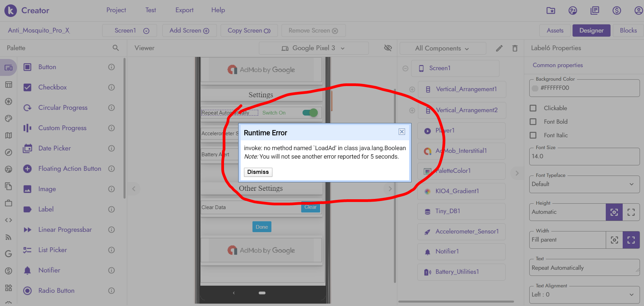This screenshot has width=644, height=306.
Task: Open the Font Typeface dropdown
Action: pos(584,184)
